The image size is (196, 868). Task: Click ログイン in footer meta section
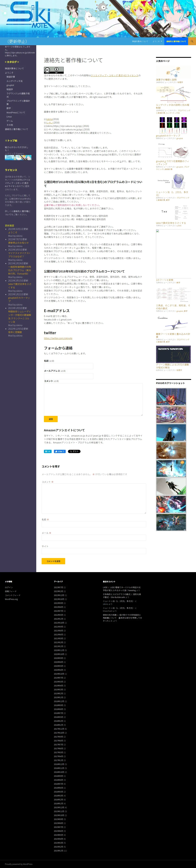click(9, 587)
